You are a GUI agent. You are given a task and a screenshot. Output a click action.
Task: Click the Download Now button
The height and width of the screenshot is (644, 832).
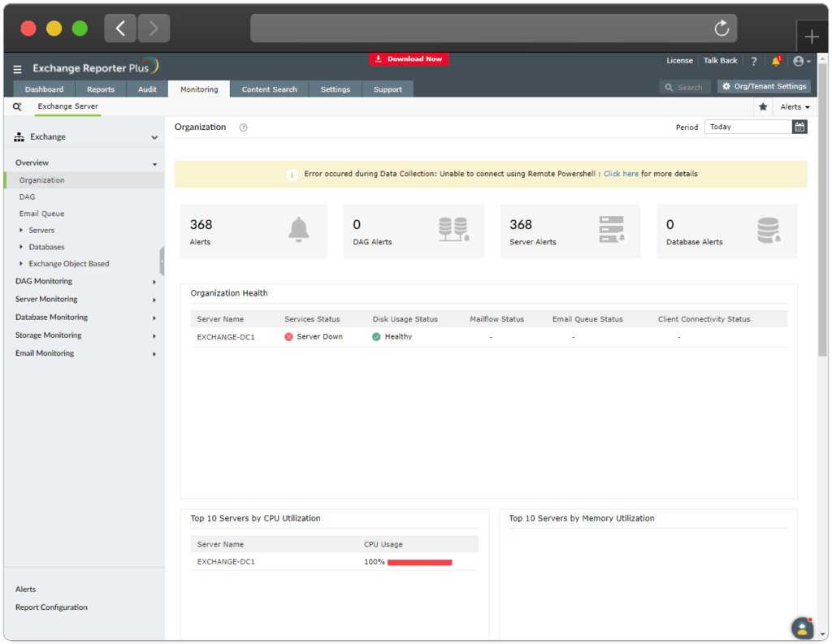(x=409, y=59)
